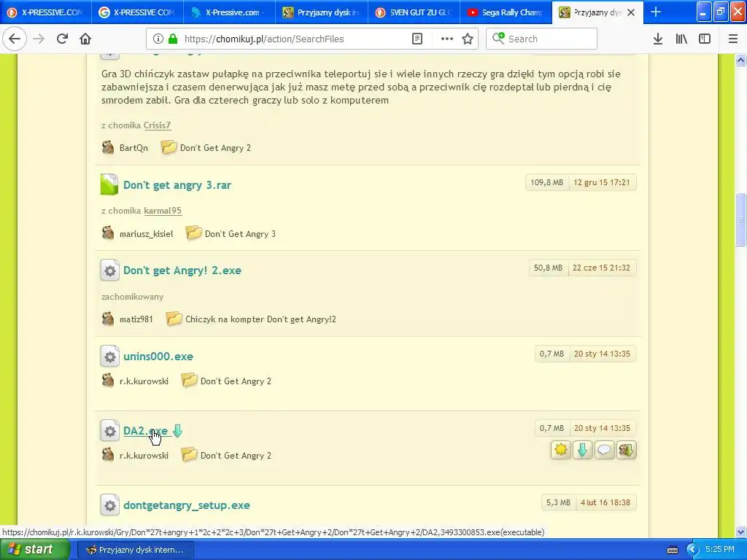
Task: Click the gear file icon of unins000.exe
Action: coord(109,356)
